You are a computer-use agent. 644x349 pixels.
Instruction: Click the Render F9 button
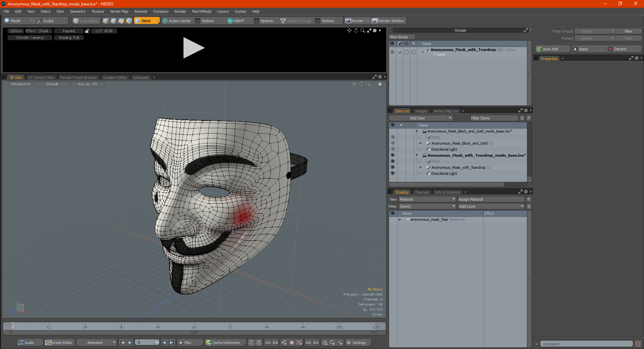tap(357, 21)
